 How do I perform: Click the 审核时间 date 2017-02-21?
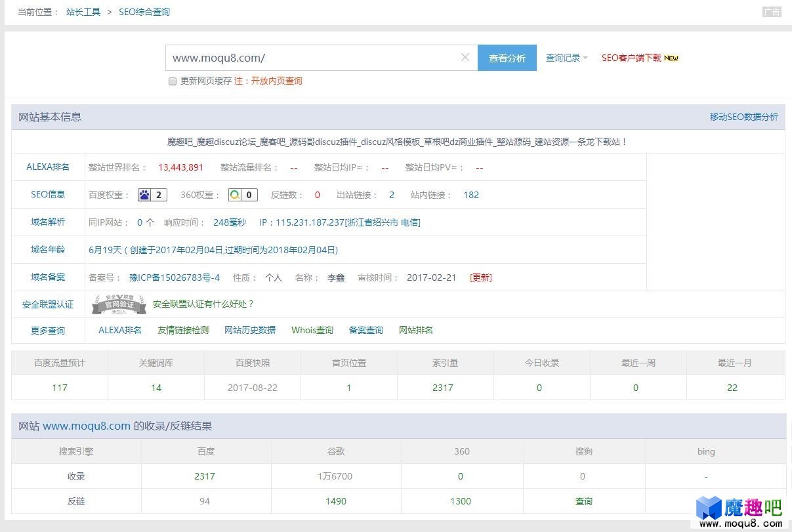tap(432, 277)
